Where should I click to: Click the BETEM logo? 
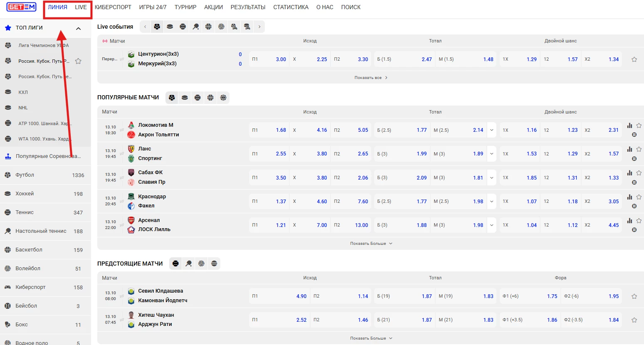21,7
